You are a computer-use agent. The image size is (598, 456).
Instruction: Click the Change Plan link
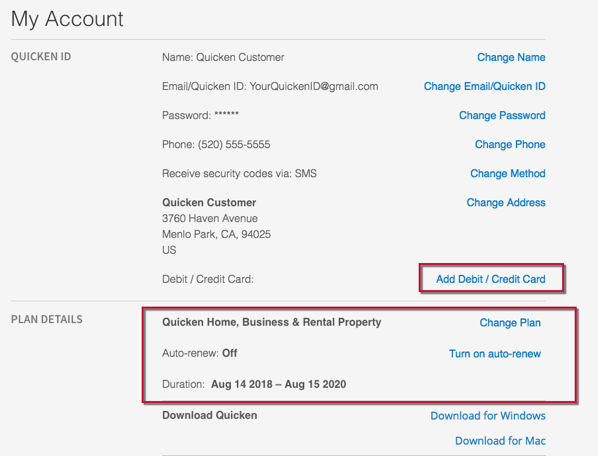(x=510, y=323)
